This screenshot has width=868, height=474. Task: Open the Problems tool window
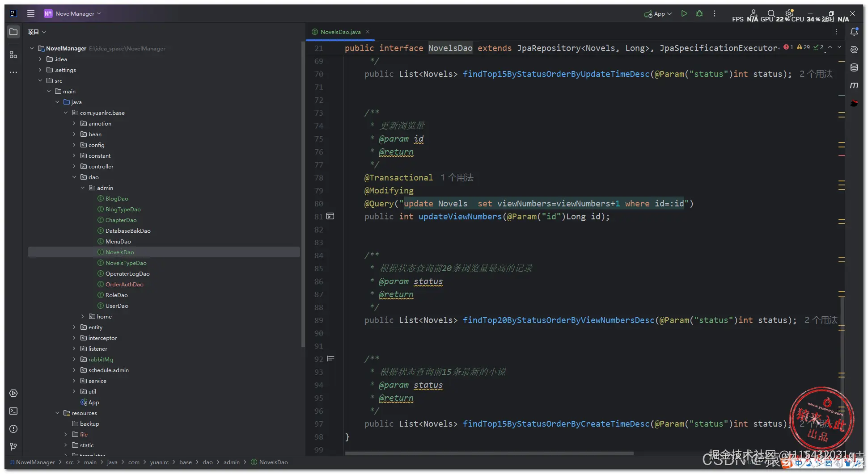(x=13, y=429)
